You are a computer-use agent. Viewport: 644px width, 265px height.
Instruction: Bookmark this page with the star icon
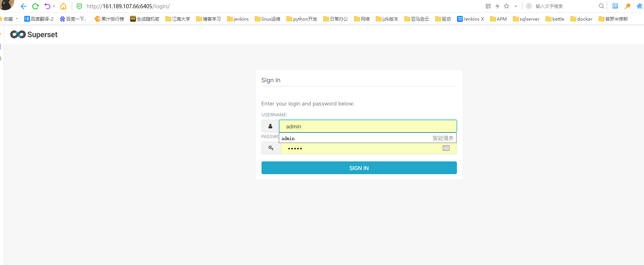point(506,6)
